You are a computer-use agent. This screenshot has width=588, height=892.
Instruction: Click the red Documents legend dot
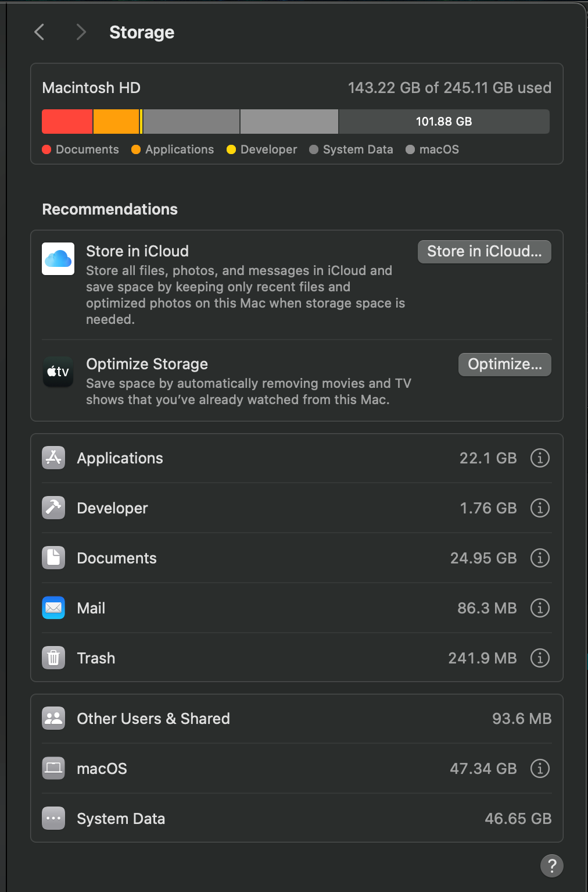click(47, 149)
